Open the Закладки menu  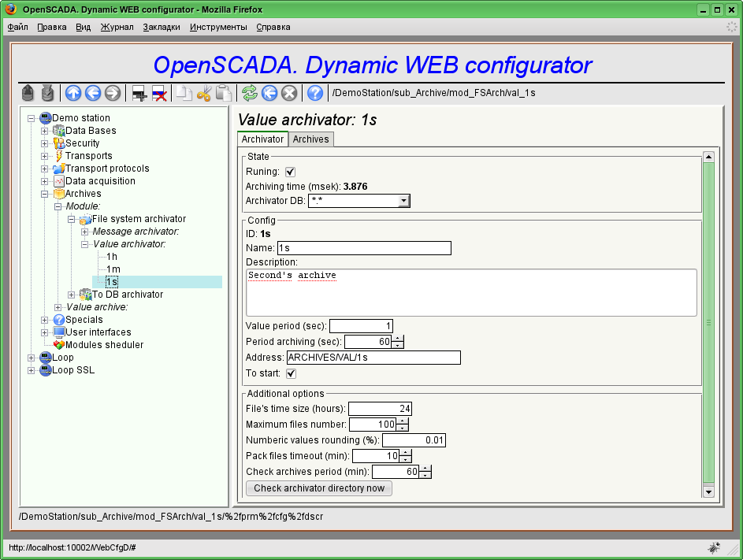coord(162,27)
